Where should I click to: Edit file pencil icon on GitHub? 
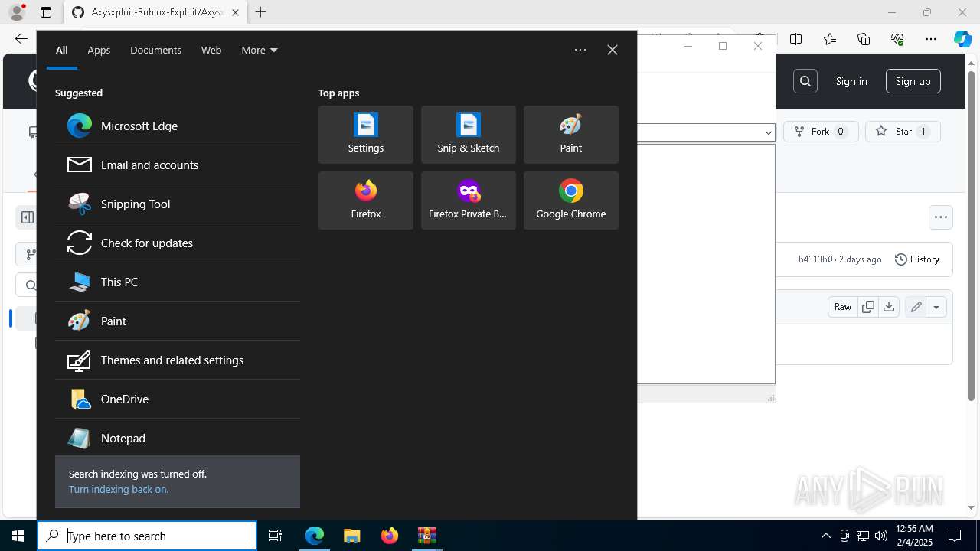point(916,307)
